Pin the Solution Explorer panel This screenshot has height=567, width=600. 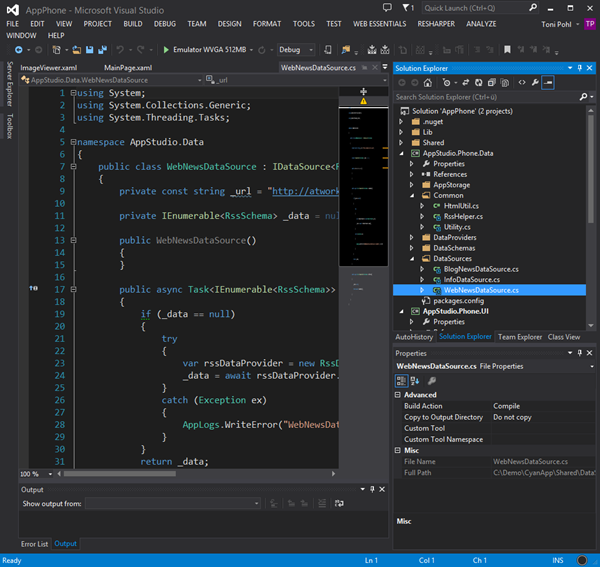(579, 68)
